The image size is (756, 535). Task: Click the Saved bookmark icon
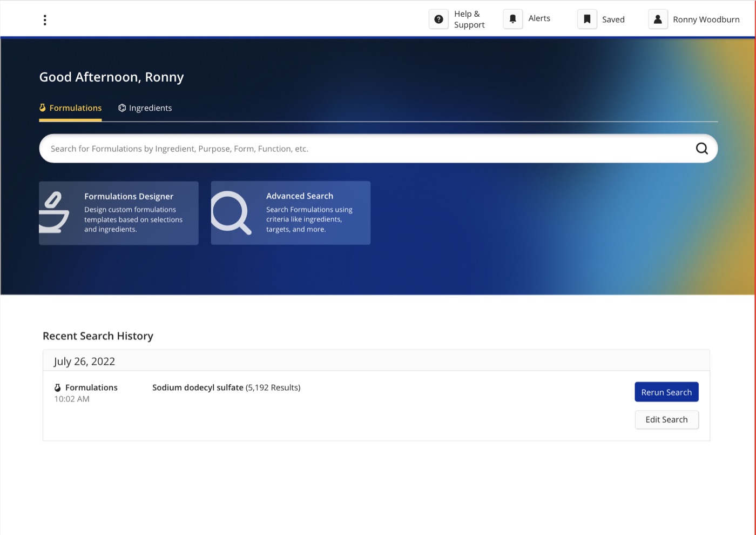587,19
